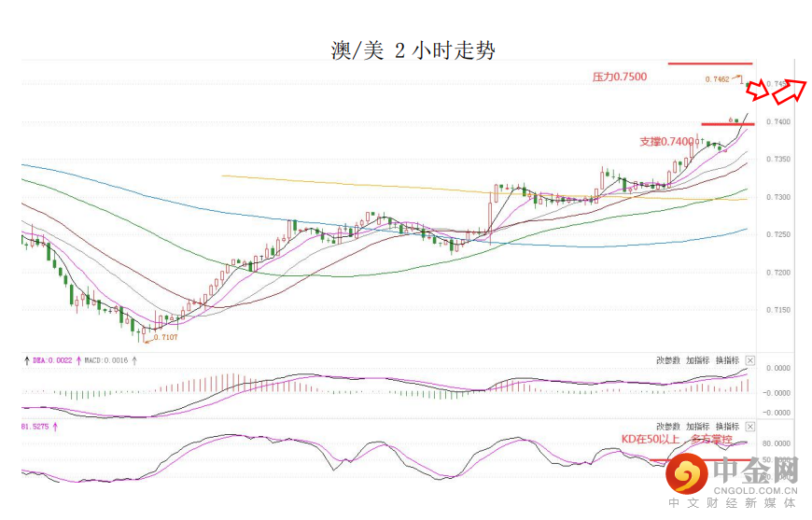This screenshot has width=812, height=520.
Task: Click the red support line near 0.7400
Action: [x=727, y=124]
